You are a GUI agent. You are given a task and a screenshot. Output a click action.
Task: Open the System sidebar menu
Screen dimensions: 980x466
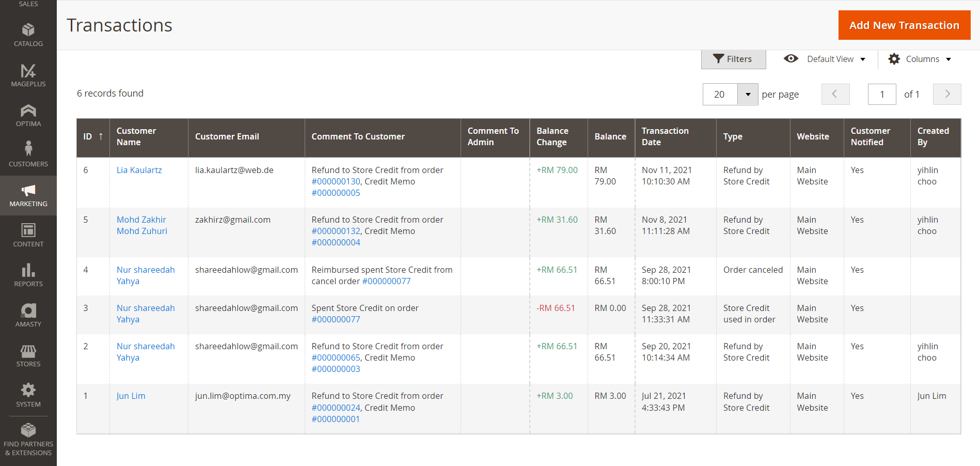28,395
